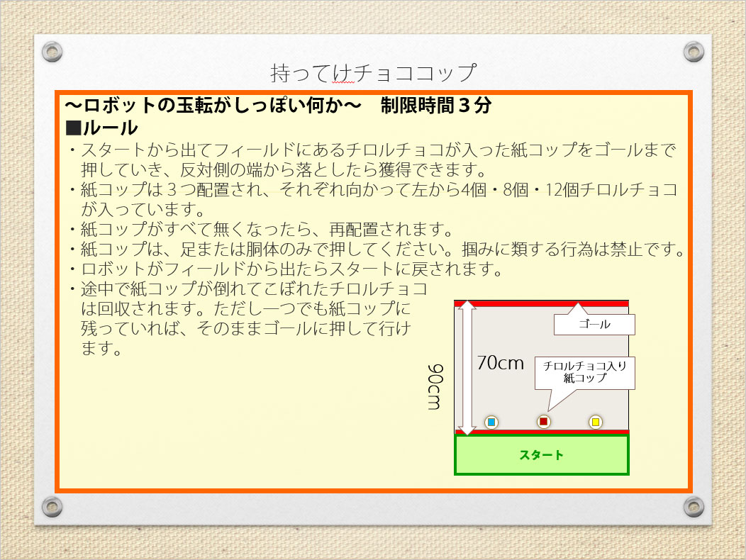Click the green スタート box

click(x=541, y=455)
